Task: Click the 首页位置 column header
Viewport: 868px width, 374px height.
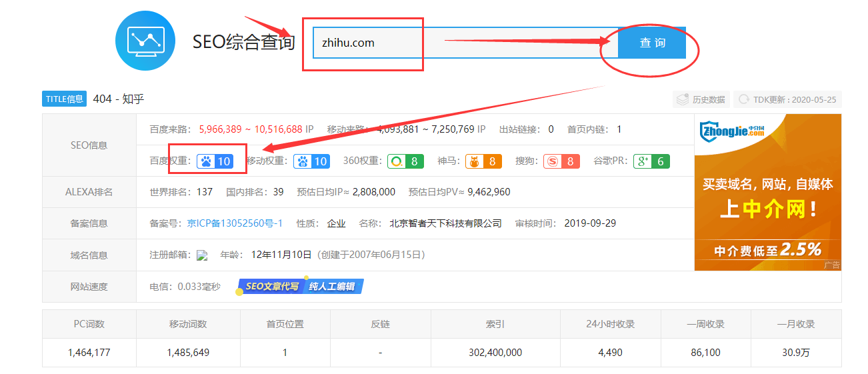Action: click(x=285, y=324)
